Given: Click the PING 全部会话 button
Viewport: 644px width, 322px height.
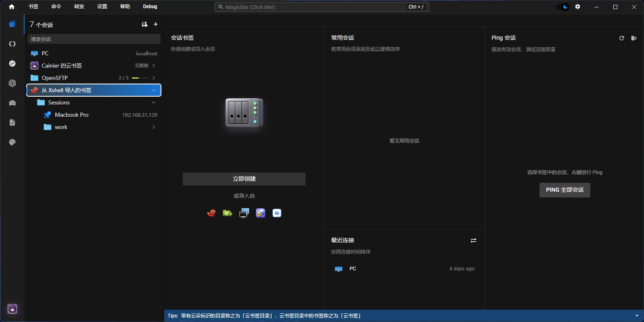Looking at the screenshot, I should point(565,190).
